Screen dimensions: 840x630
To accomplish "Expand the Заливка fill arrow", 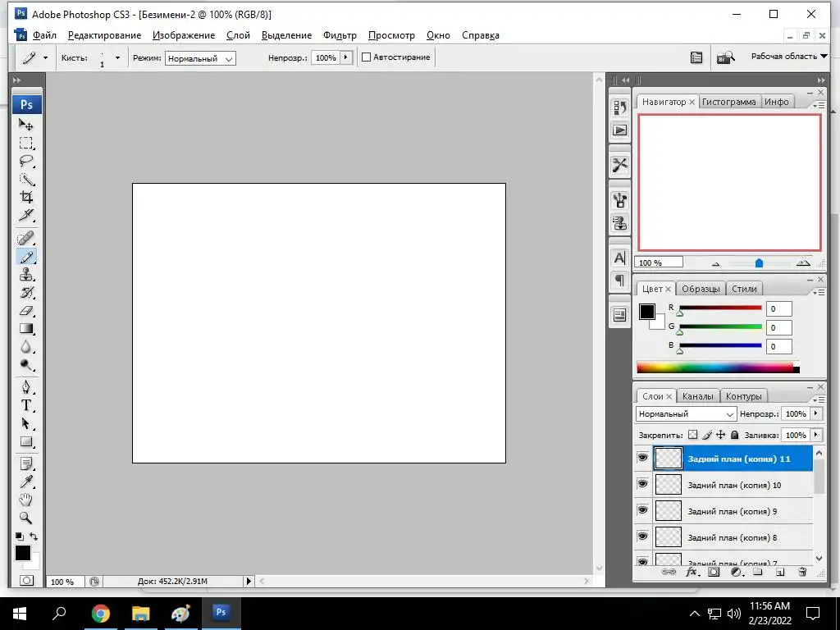I will [816, 435].
